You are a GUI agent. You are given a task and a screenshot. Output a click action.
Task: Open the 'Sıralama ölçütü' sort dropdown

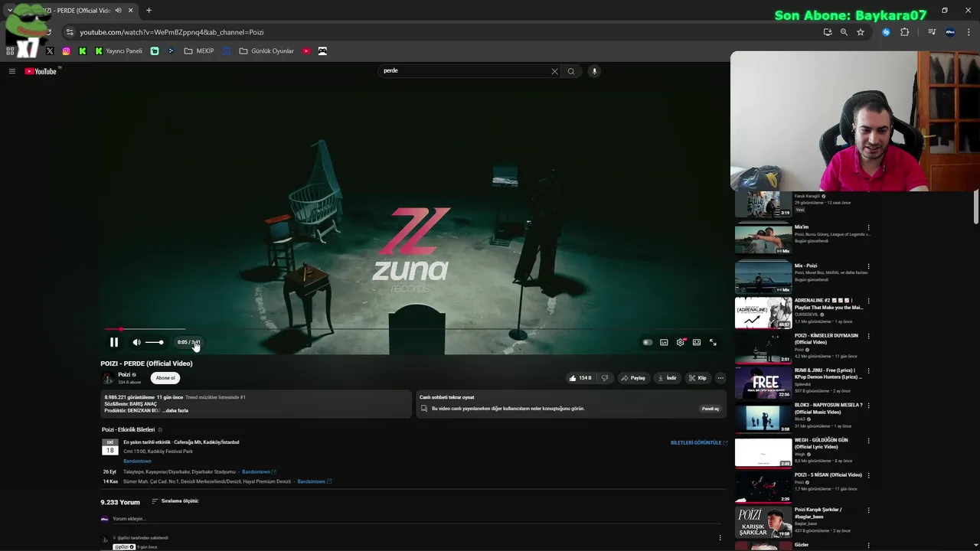175,501
